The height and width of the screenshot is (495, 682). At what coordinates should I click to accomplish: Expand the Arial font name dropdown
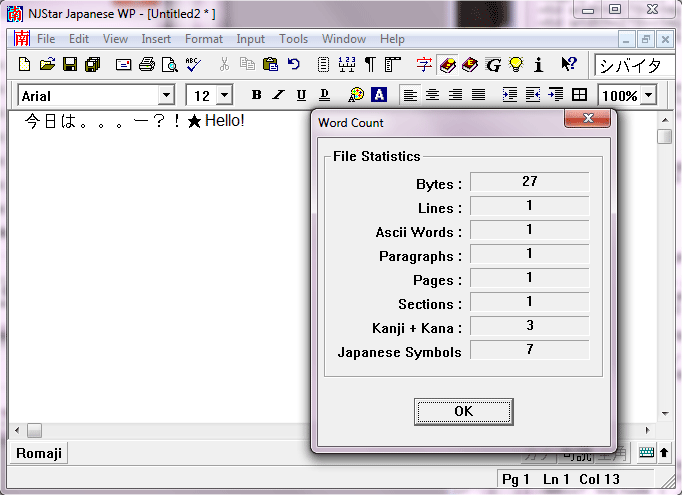pos(166,95)
